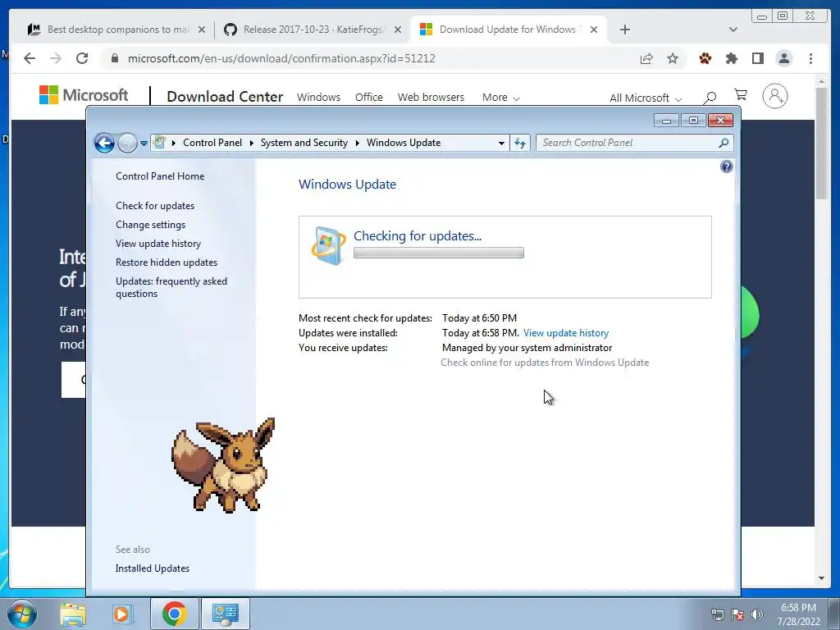This screenshot has height=630, width=840.
Task: Click the Microsoft search magnifier icon
Action: pos(710,97)
